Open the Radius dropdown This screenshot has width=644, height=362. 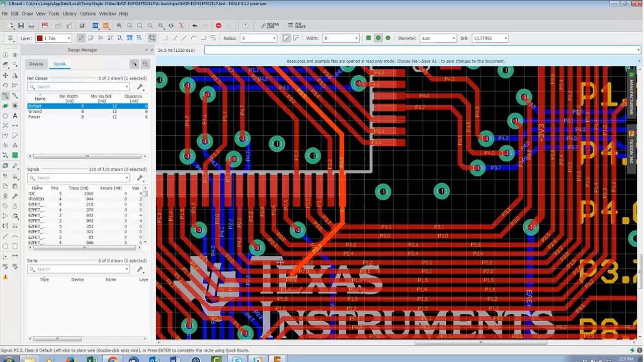tap(259, 38)
